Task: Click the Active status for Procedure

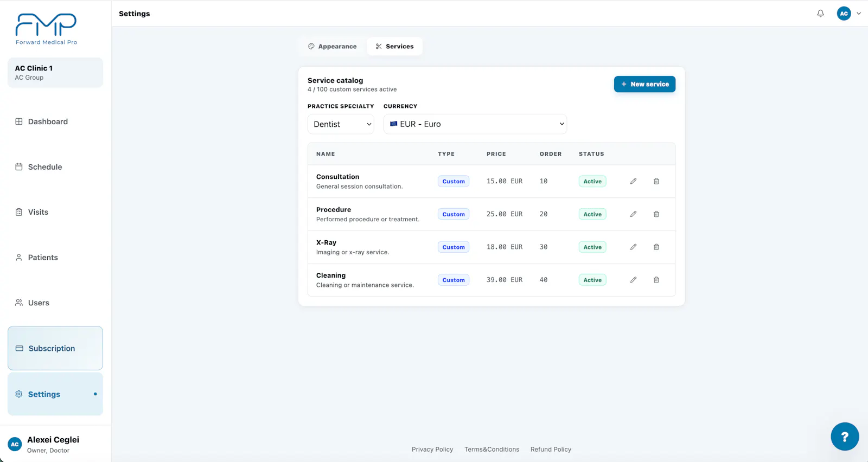Action: click(x=592, y=214)
